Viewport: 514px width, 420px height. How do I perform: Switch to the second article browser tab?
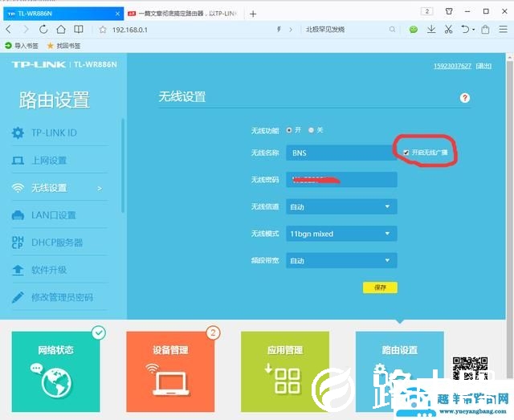pos(184,14)
